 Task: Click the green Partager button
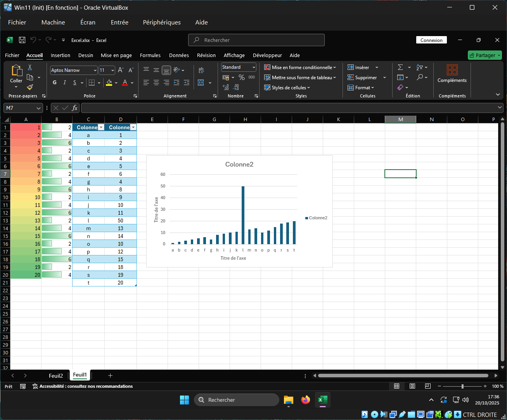pos(485,55)
